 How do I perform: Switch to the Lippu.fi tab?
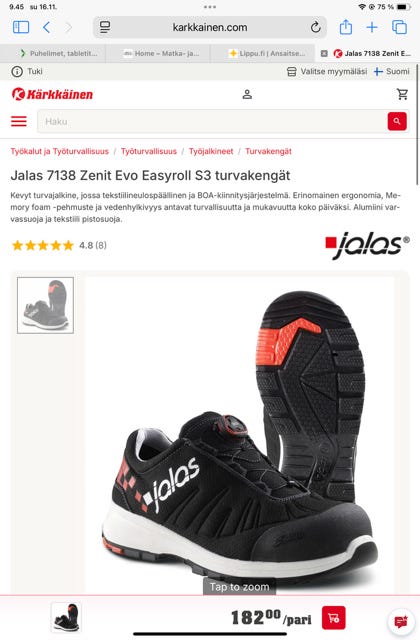coord(267,53)
